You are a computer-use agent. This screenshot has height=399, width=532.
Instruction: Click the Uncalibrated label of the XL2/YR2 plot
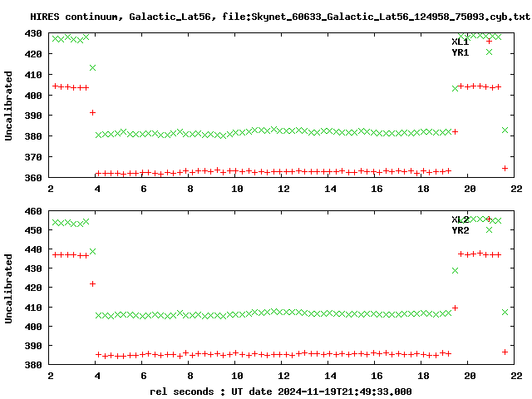[8, 288]
